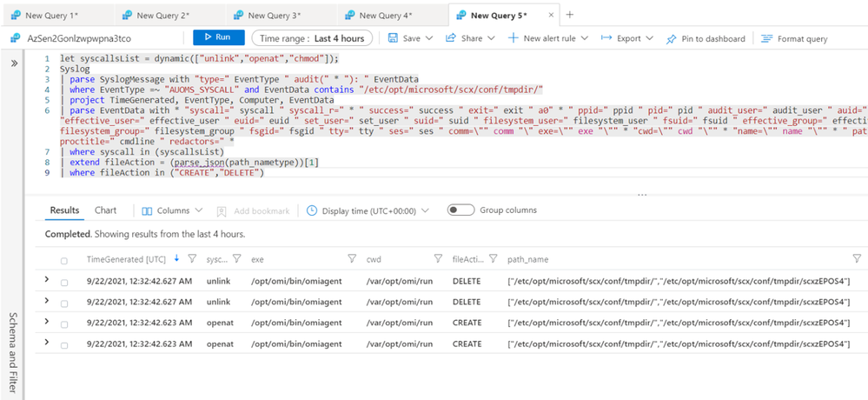Tick the select-all rows checkbox in header
Viewport: 868px width, 400px height.
click(x=64, y=261)
